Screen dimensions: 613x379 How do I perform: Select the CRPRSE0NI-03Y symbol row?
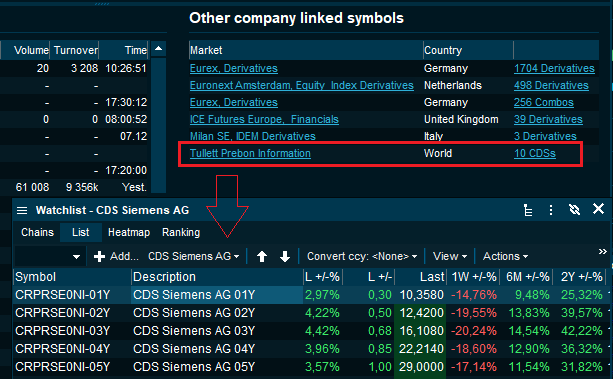[x=63, y=331]
